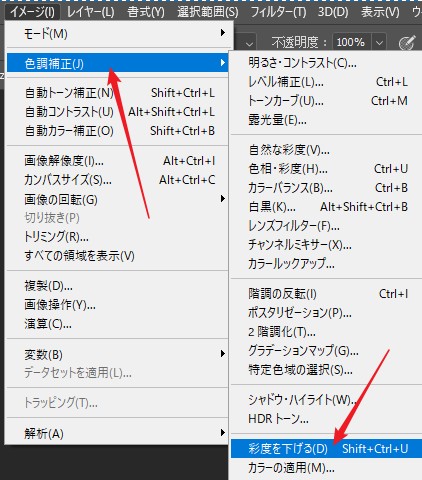Open the 表示(V) menu
The width and height of the screenshot is (422, 480).
tap(380, 12)
